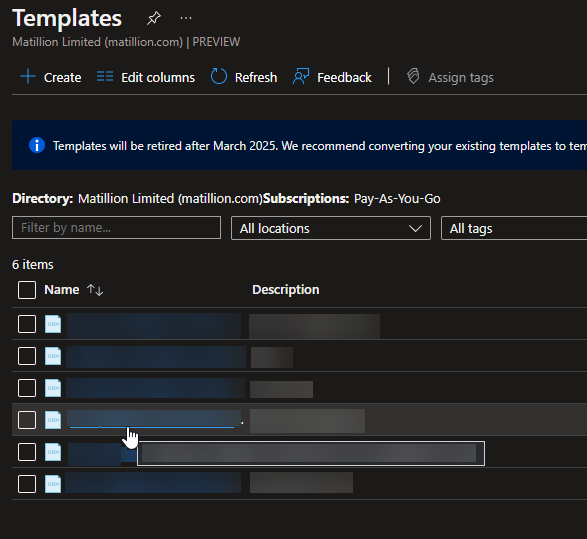
Task: Toggle the select-all checkbox next to Name
Action: [x=27, y=290]
